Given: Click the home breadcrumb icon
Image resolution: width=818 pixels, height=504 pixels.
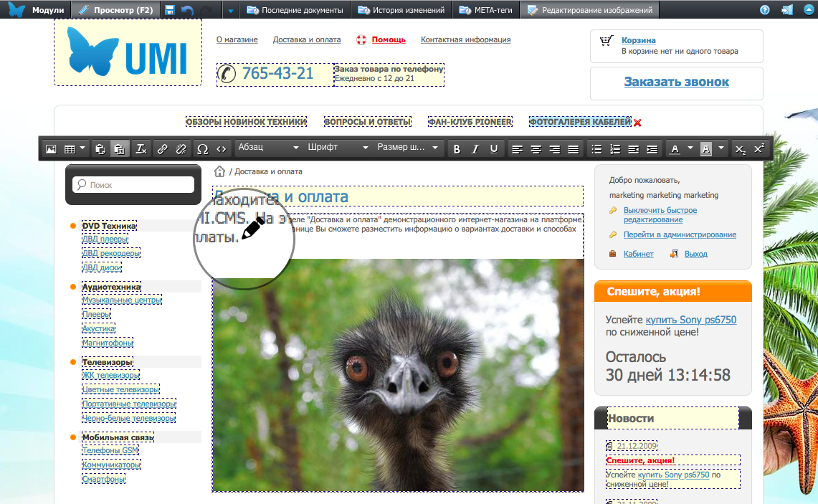Looking at the screenshot, I should coord(219,171).
